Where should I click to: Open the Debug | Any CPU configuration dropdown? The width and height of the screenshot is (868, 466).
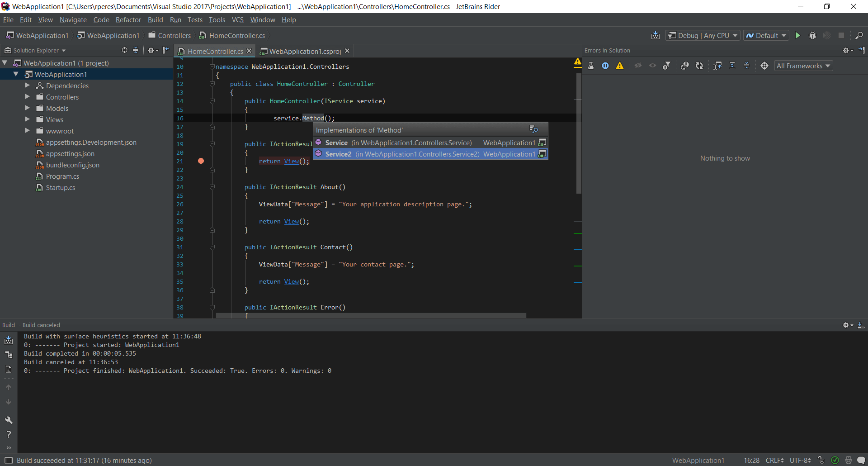(703, 35)
